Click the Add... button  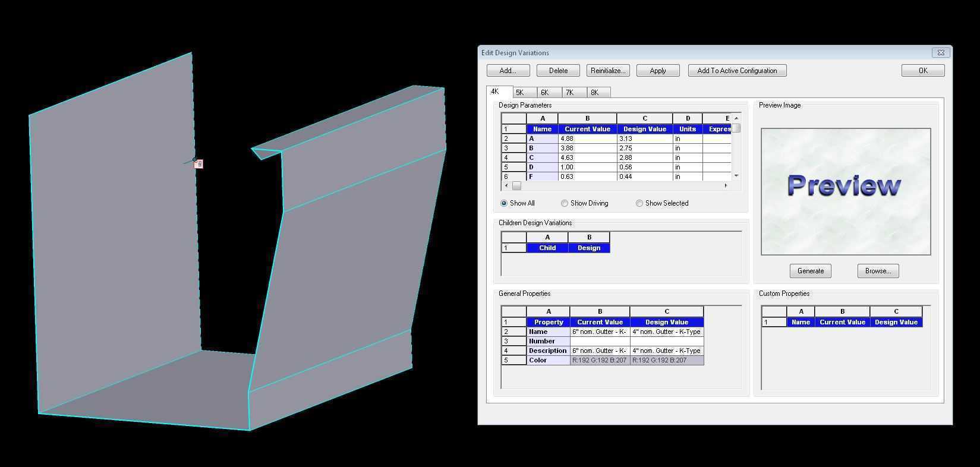508,71
